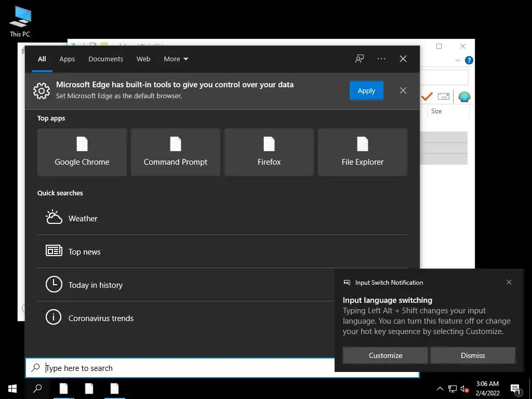Launch Command Prompt from Top apps
Viewport: 532px width, 399px height.
point(176,152)
